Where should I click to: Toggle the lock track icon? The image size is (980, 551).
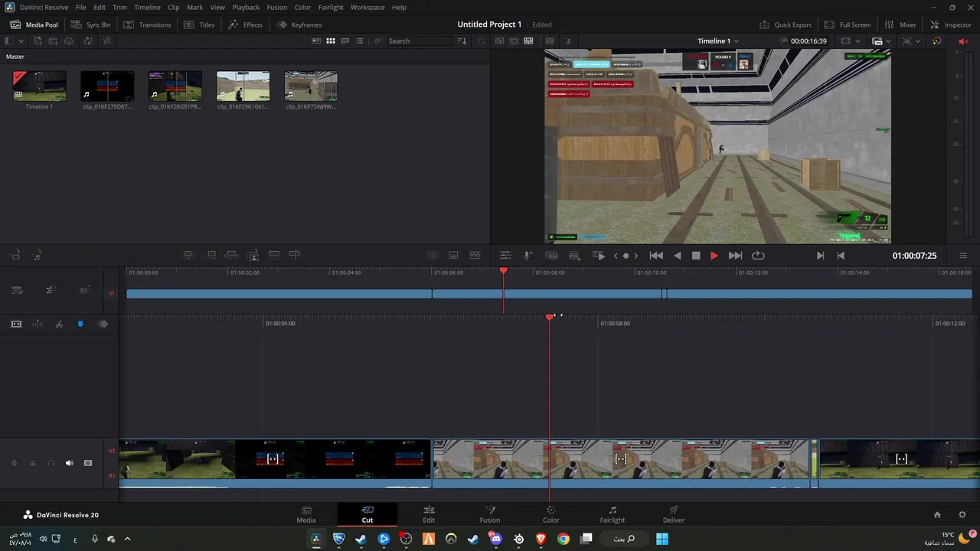coord(32,463)
